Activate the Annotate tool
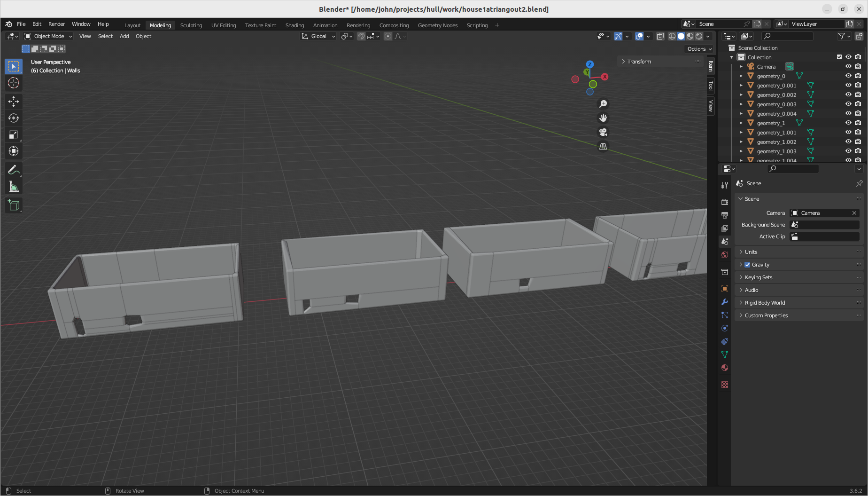 click(x=13, y=169)
